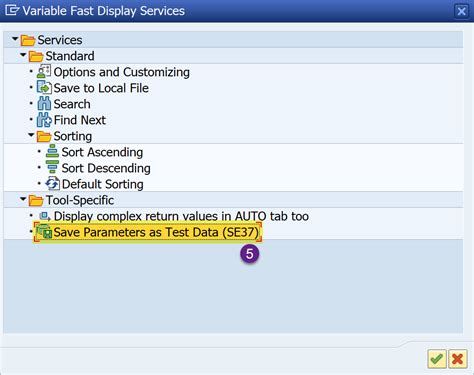
Task: Collapse the Standard folder node
Action: click(x=23, y=55)
